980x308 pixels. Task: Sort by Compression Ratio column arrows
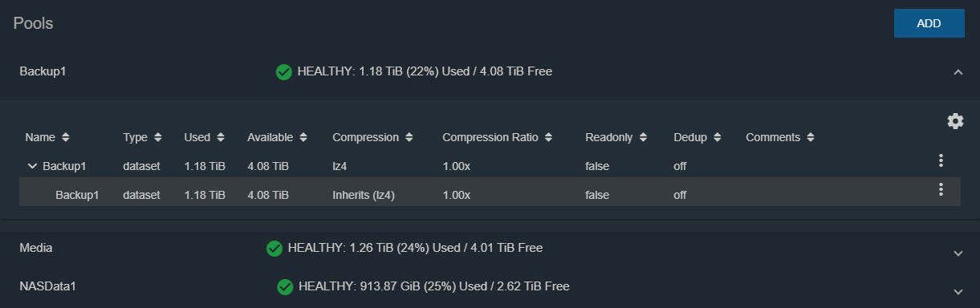point(548,138)
